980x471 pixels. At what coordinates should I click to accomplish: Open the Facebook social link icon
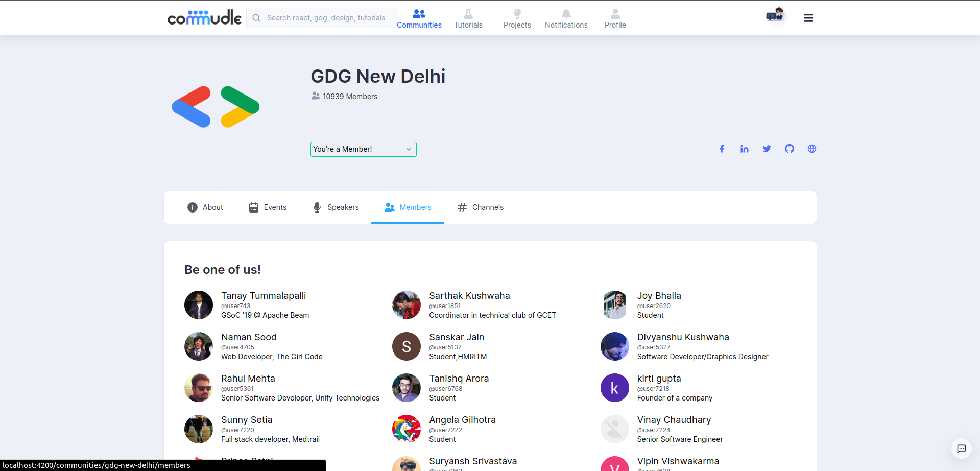722,149
